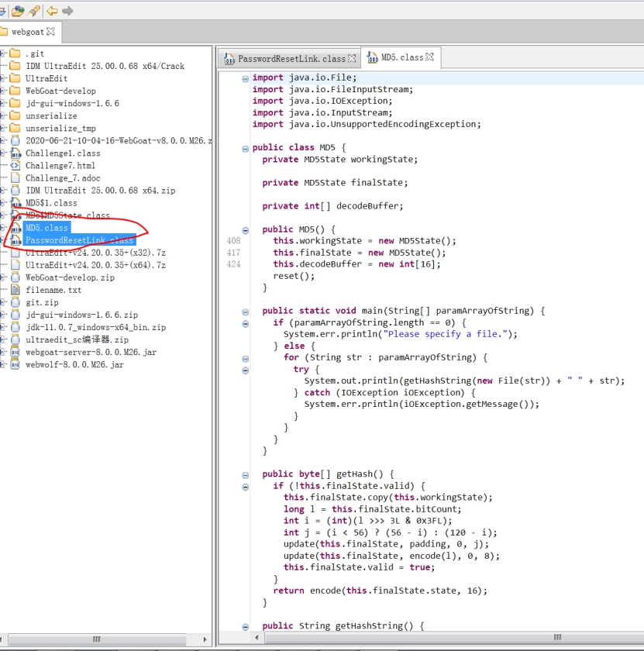644x651 pixels.
Task: Collapse the import statements fold
Action: point(245,78)
